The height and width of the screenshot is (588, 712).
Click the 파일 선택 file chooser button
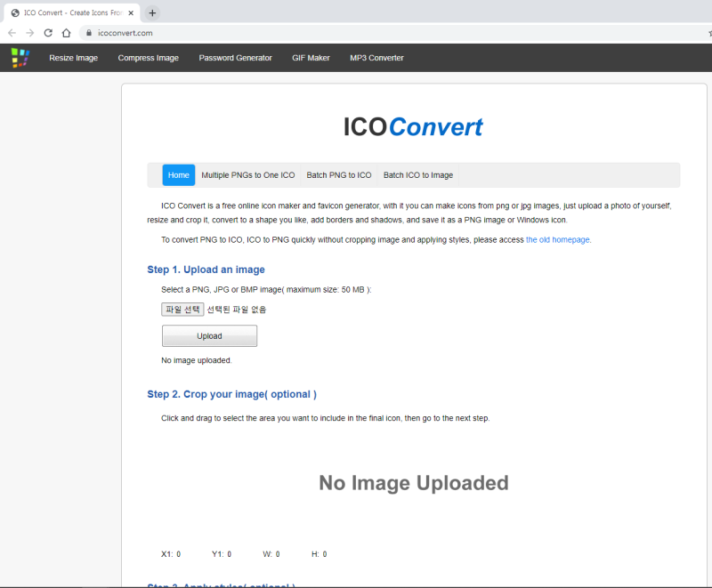pos(182,310)
